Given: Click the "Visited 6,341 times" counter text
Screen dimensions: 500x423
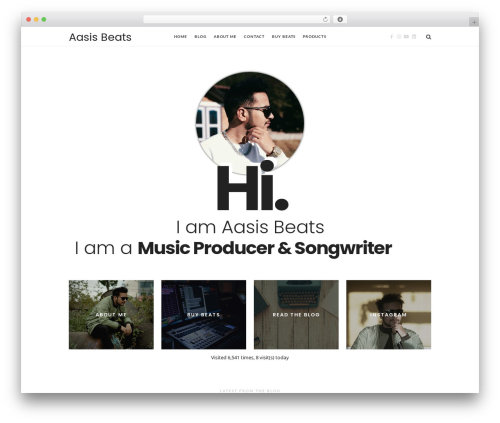Looking at the screenshot, I should pyautogui.click(x=250, y=358).
